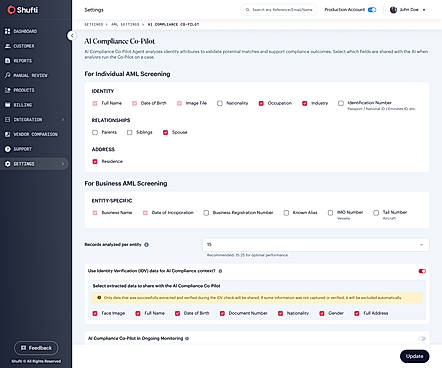Viewport: 442px width, 368px height.
Task: Open the Billing menu item
Action: (x=23, y=105)
